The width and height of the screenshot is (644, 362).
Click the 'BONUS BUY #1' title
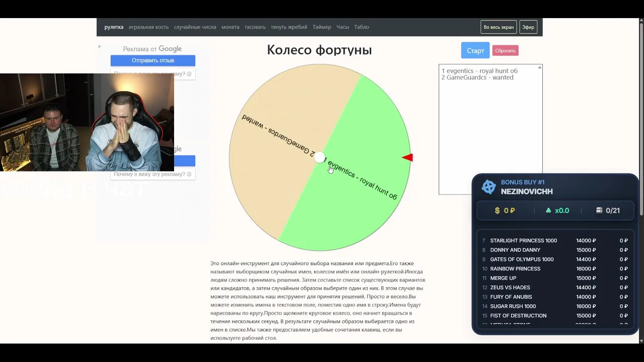pos(523,183)
